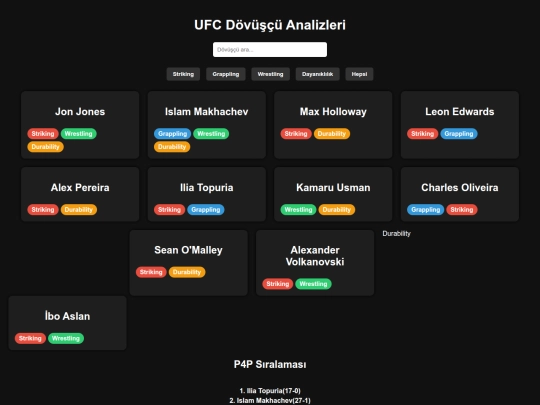This screenshot has height=405, width=540.
Task: Show all fighters with Hepsi button
Action: [x=359, y=74]
